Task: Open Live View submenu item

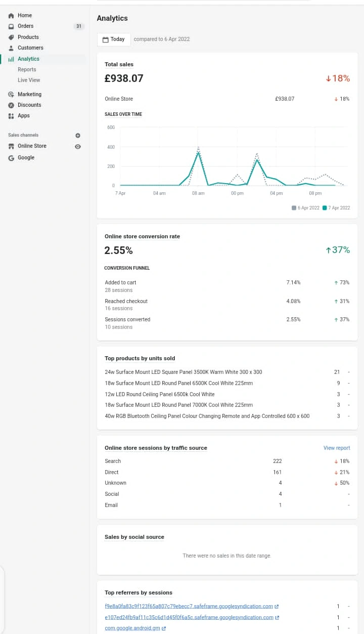Action: point(29,80)
